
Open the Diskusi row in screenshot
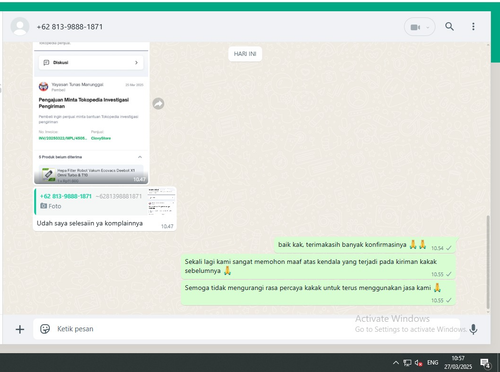tap(91, 63)
